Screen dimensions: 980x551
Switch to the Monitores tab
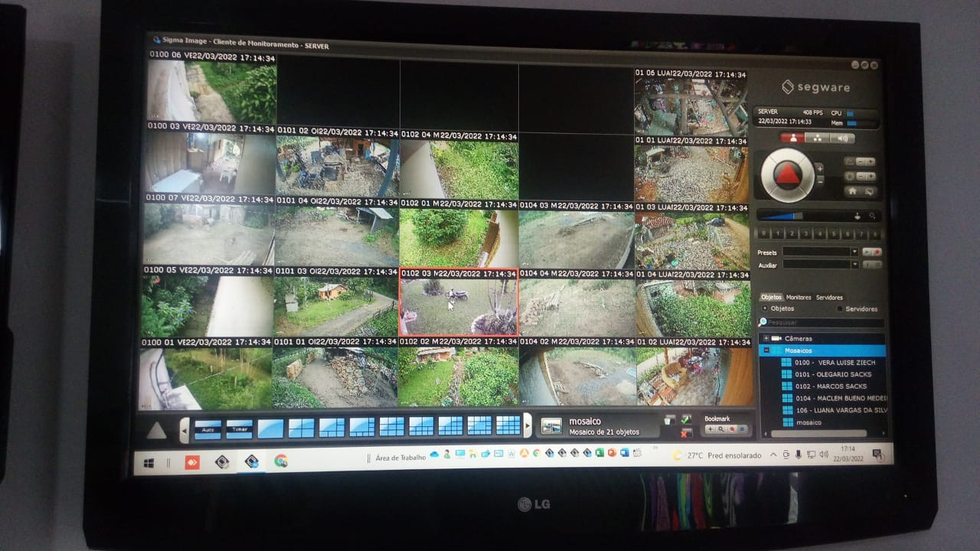[799, 298]
